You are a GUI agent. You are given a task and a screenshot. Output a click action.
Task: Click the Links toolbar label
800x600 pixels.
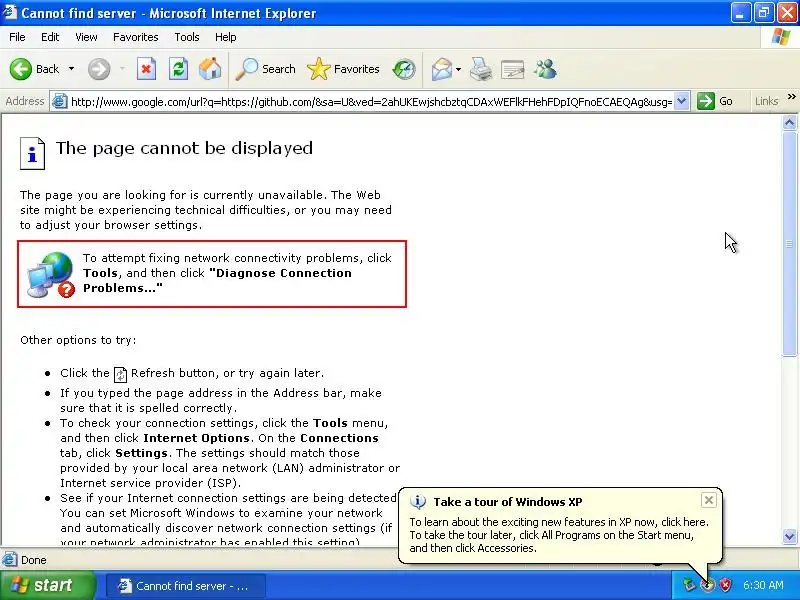pyautogui.click(x=766, y=101)
